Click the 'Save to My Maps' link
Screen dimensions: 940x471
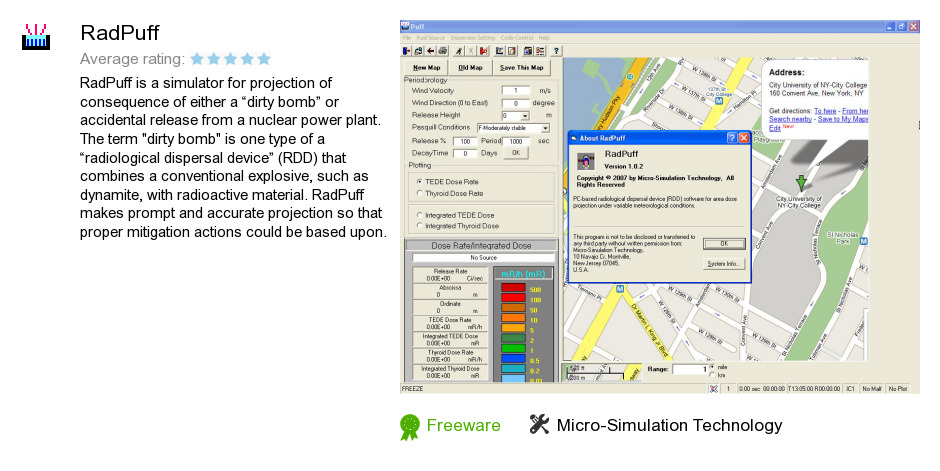(843, 119)
